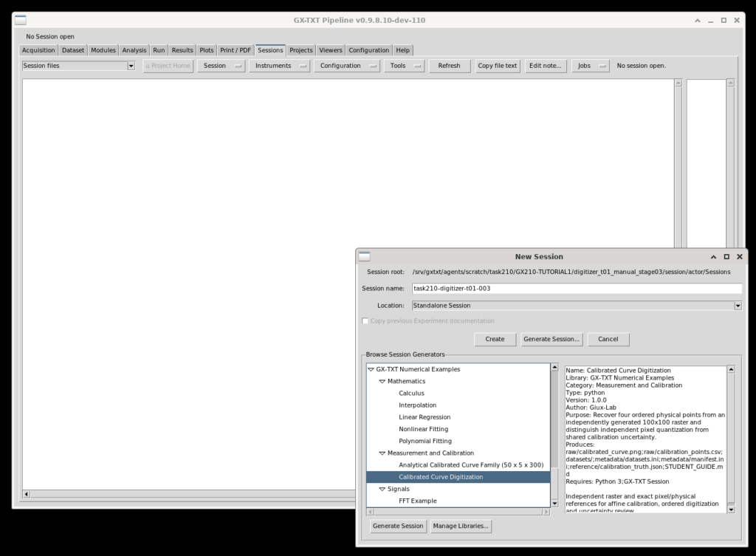The width and height of the screenshot is (756, 556).
Task: Open the Location combo box arrow
Action: 738,306
